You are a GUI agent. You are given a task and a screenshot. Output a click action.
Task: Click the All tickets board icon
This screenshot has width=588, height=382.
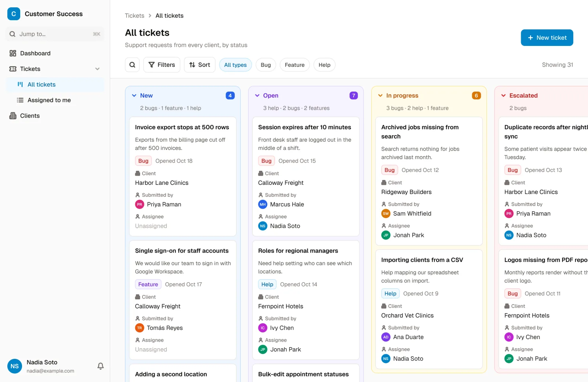(20, 84)
